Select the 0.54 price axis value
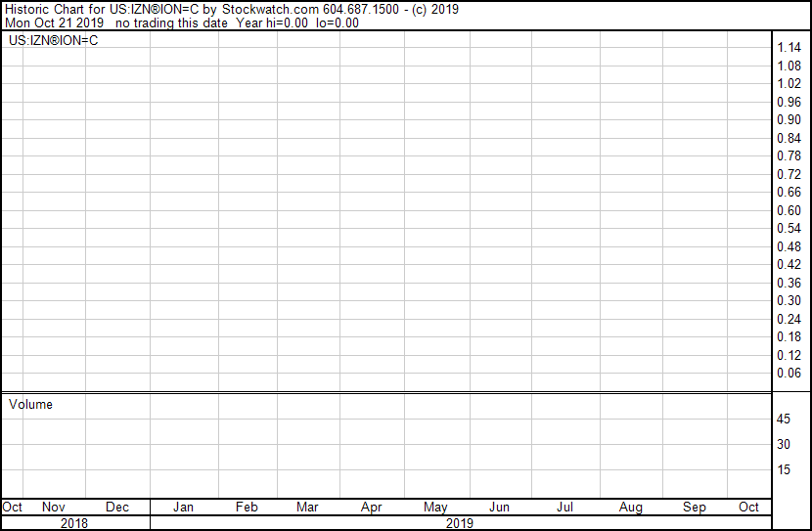The image size is (812, 531). tap(789, 228)
